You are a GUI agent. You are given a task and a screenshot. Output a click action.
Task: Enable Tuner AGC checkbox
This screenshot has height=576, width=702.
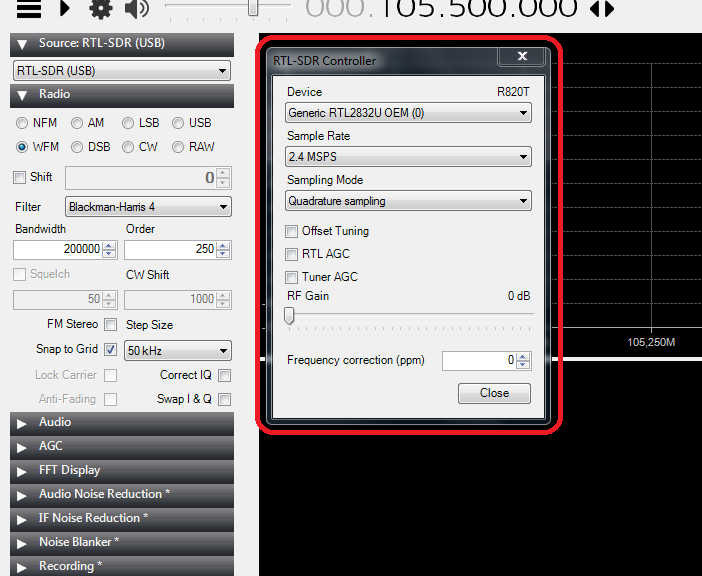pyautogui.click(x=291, y=277)
